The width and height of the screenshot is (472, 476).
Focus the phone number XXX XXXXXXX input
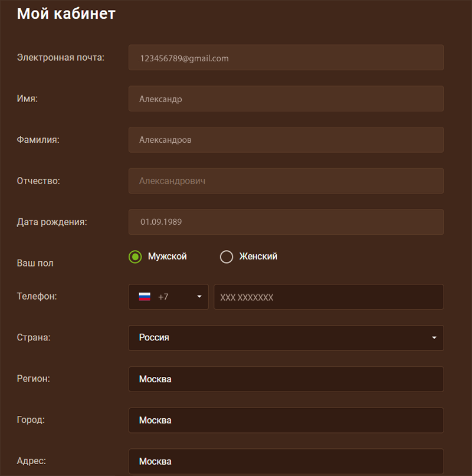(x=328, y=297)
